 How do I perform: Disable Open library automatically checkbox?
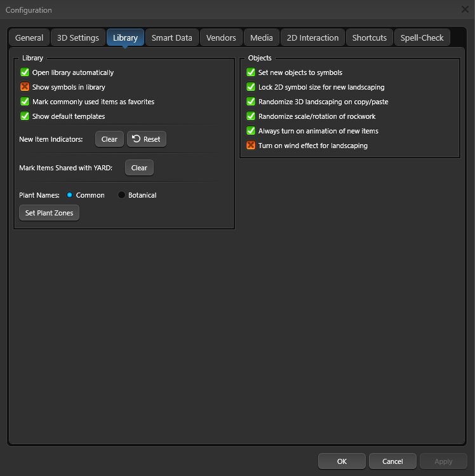pos(25,72)
